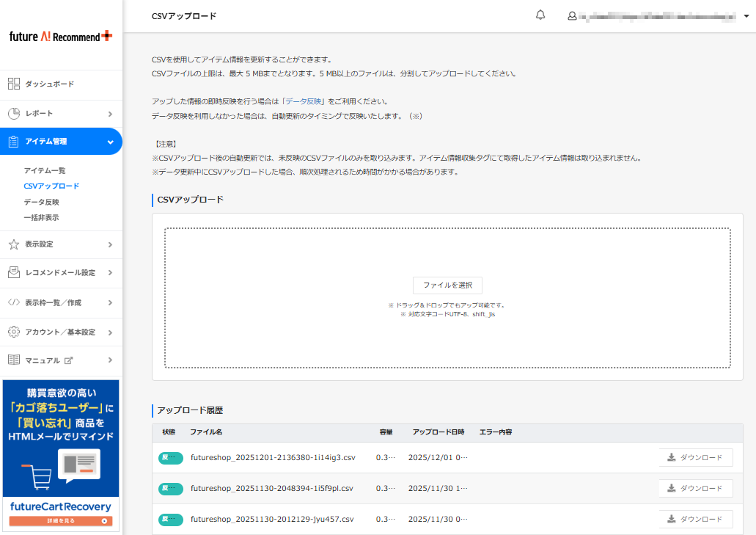
Task: Open the user account dropdown arrow
Action: pos(746,16)
